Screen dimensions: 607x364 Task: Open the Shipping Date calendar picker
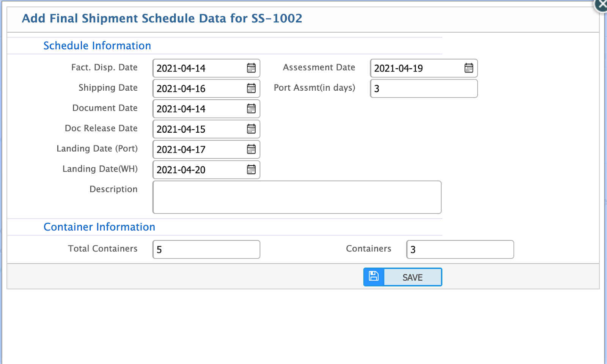tap(252, 88)
